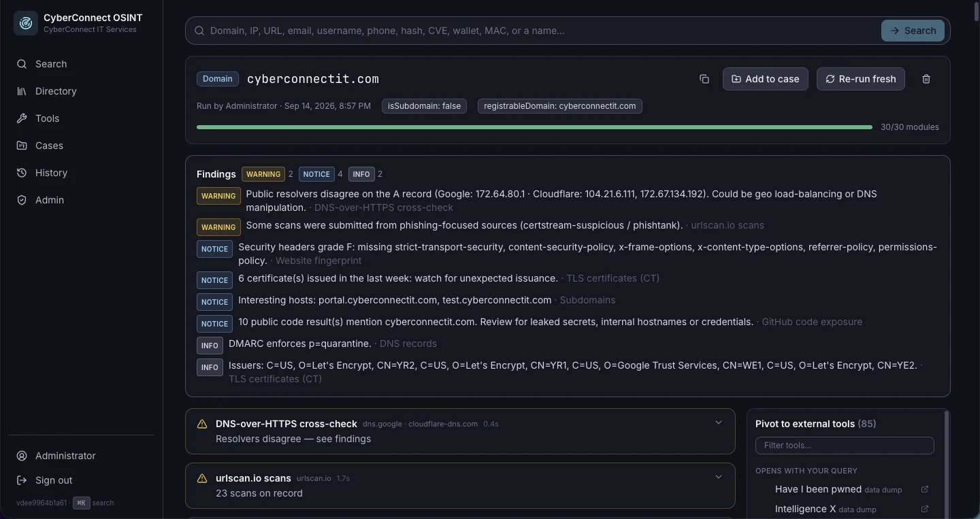Click the warning triangle on the urlscan.io scans card
980x519 pixels.
[x=202, y=478]
